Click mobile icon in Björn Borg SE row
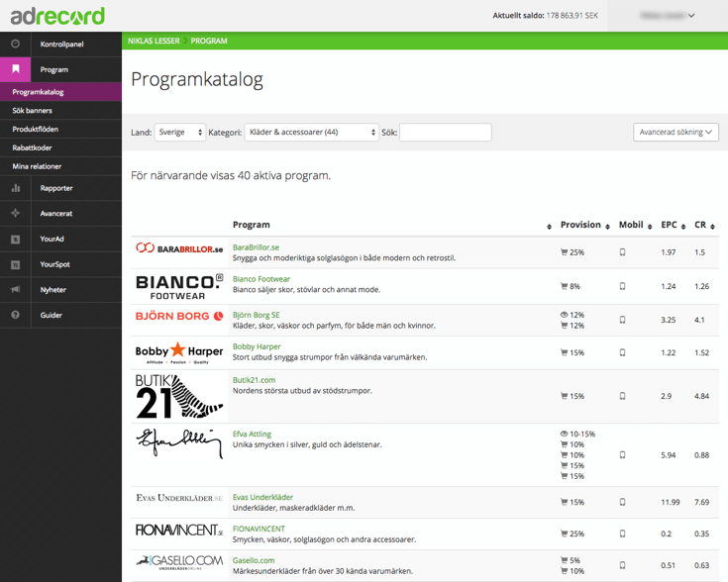The width and height of the screenshot is (728, 582). [622, 320]
